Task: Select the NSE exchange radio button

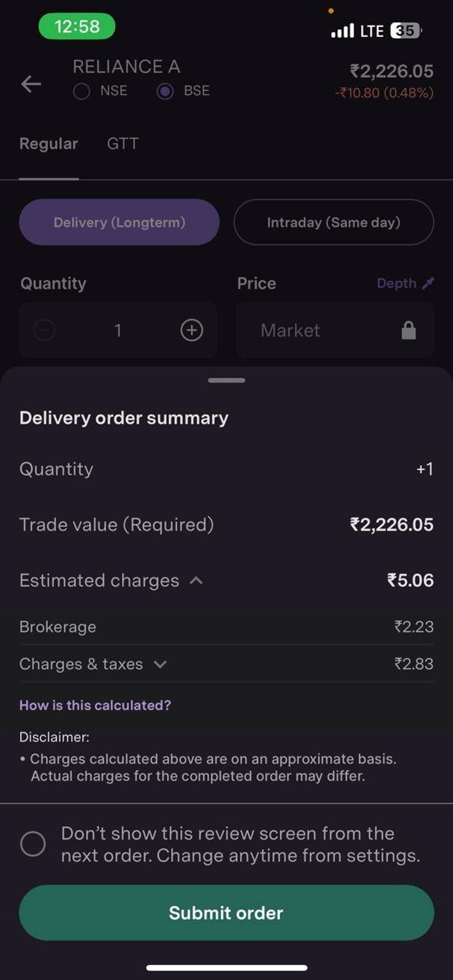Action: coord(81,91)
